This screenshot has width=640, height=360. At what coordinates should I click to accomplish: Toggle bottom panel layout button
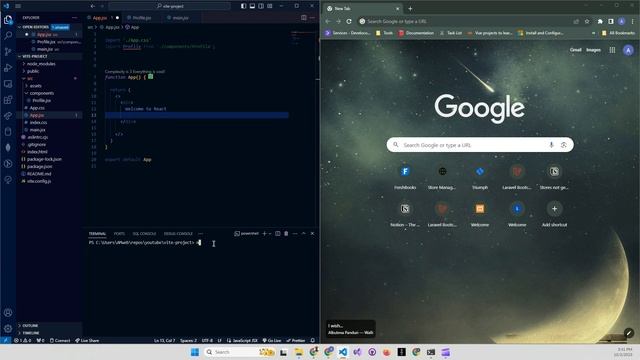(x=252, y=6)
